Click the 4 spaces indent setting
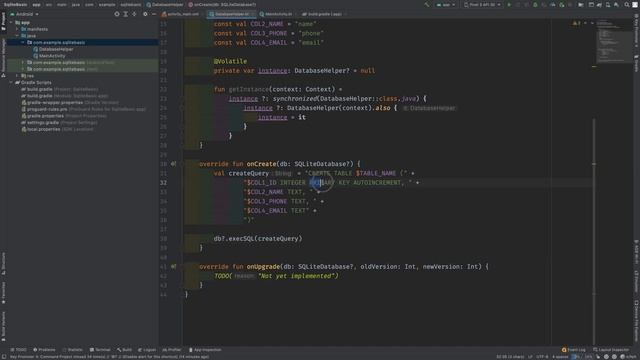Screen dimensions: 640x360 560,357
